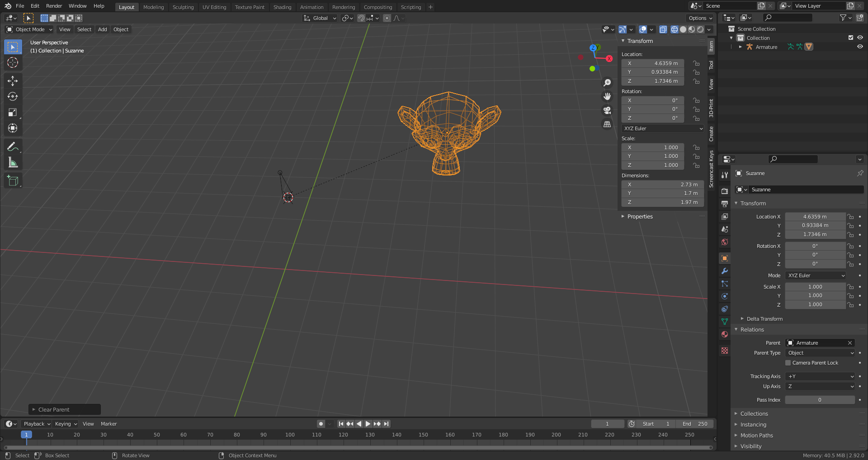This screenshot has height=460, width=868.
Task: Click the Select Box tool
Action: coord(13,47)
